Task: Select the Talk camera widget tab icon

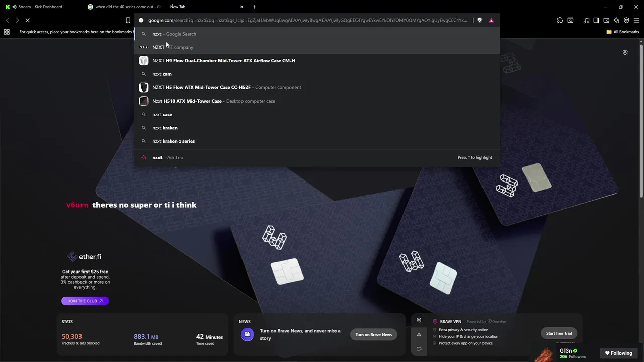Action: (419, 348)
